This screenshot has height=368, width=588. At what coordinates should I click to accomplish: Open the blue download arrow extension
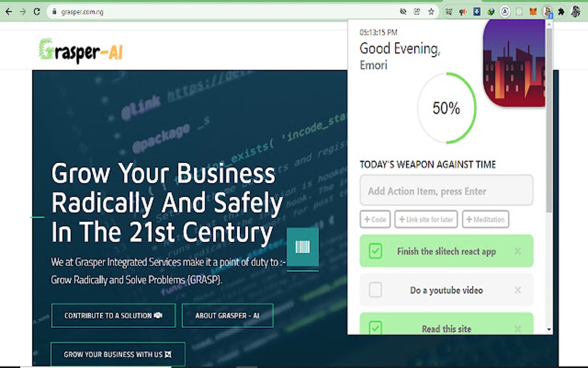[x=477, y=12]
